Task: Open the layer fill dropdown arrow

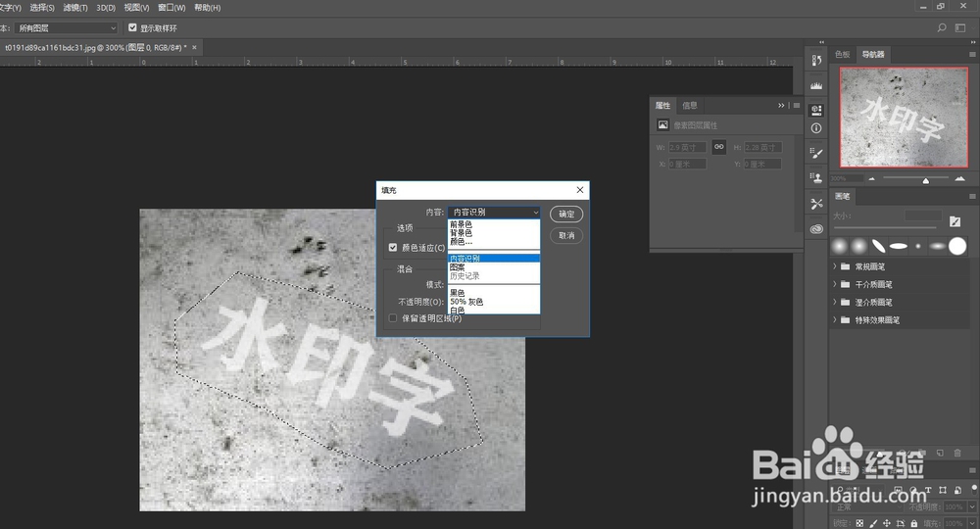Action: [972, 523]
